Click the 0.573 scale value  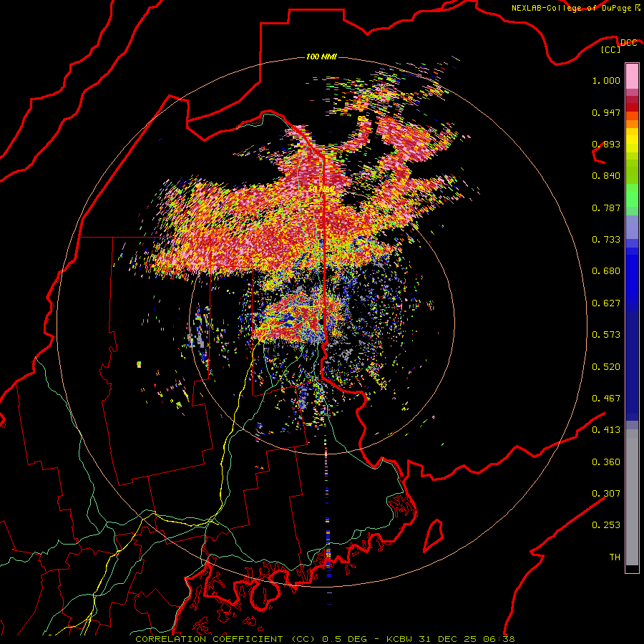coord(606,335)
